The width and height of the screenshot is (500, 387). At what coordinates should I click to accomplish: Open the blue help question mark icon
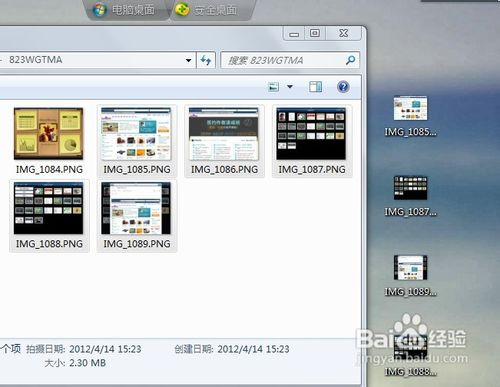point(343,87)
